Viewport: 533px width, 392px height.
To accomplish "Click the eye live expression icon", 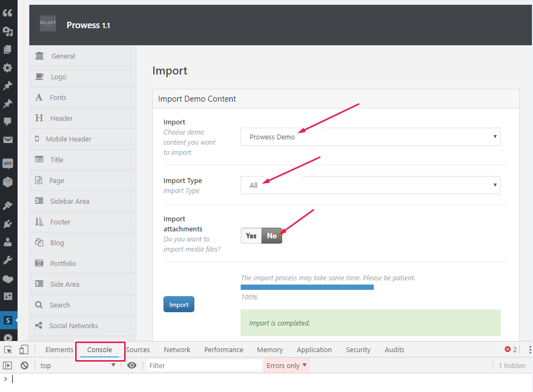I will [132, 365].
